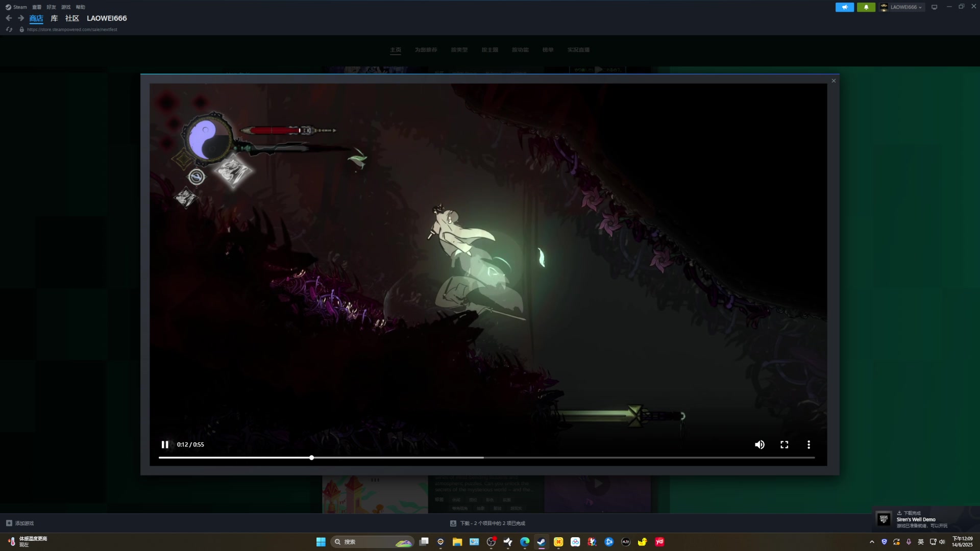Viewport: 980px width, 551px height.
Task: Select the 榜单 tab in the sale navigation
Action: pyautogui.click(x=548, y=50)
